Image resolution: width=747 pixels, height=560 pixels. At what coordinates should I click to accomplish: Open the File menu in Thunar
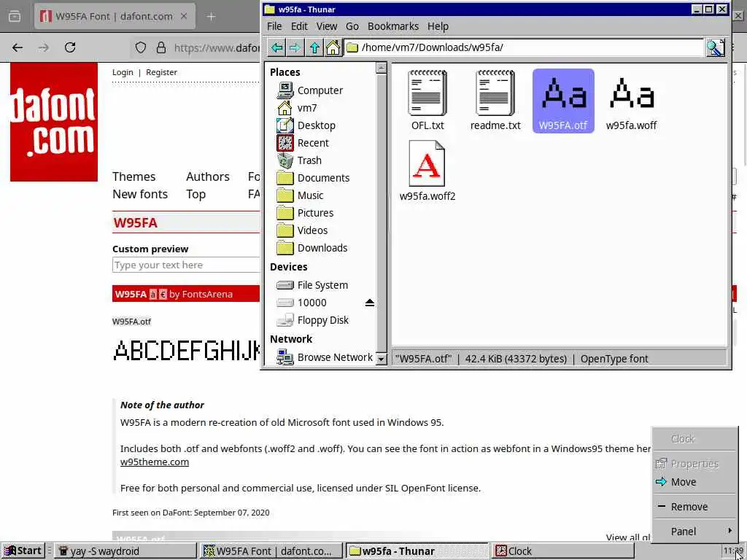[x=274, y=26]
